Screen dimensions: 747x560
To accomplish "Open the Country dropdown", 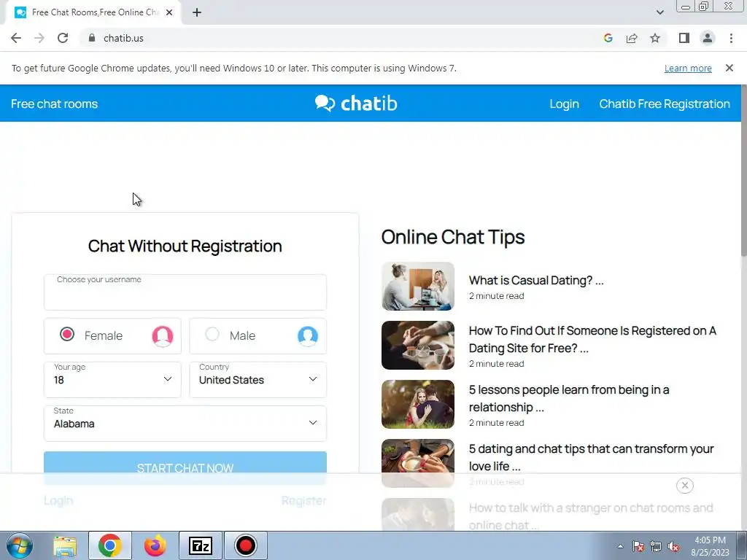I will [258, 379].
